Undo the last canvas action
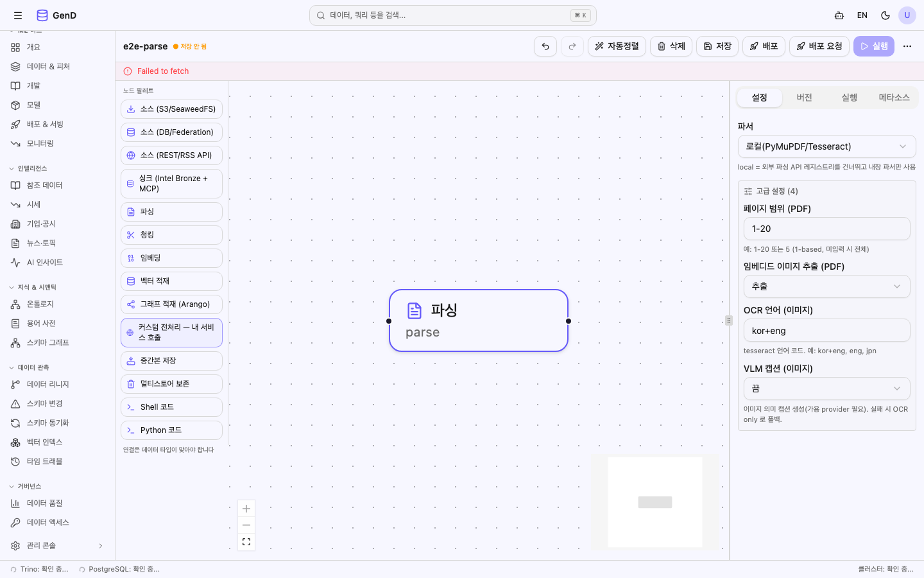This screenshot has height=578, width=924. coord(545,46)
